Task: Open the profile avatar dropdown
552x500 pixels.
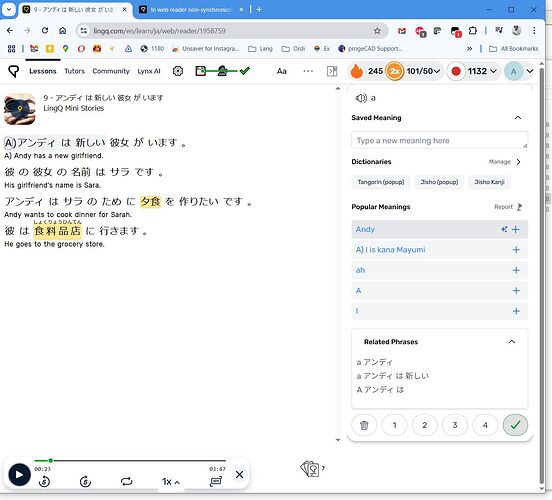Action: pos(529,71)
